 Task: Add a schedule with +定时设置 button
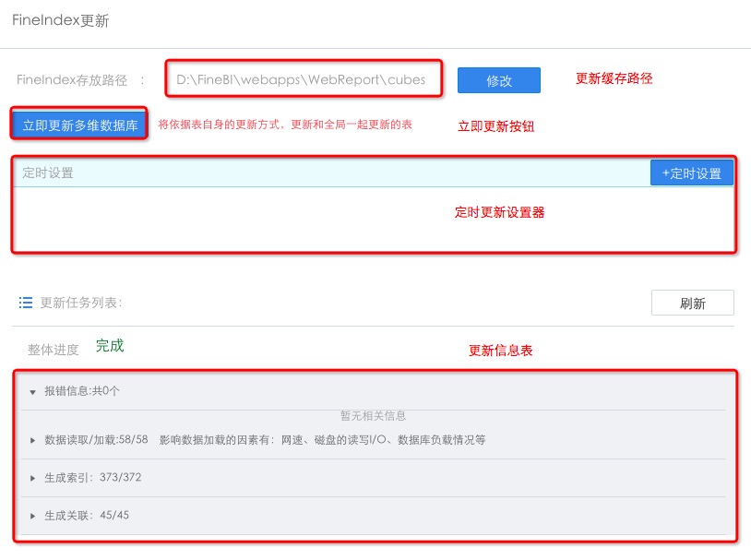click(x=692, y=173)
